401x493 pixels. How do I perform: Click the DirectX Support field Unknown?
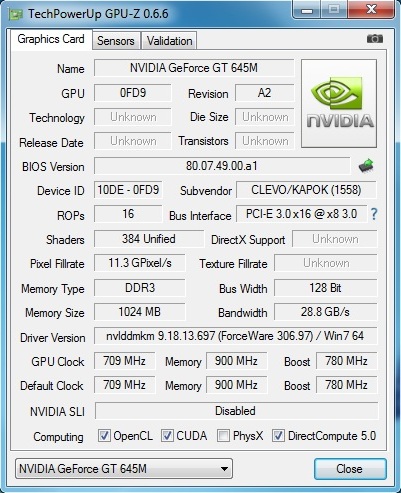[335, 239]
